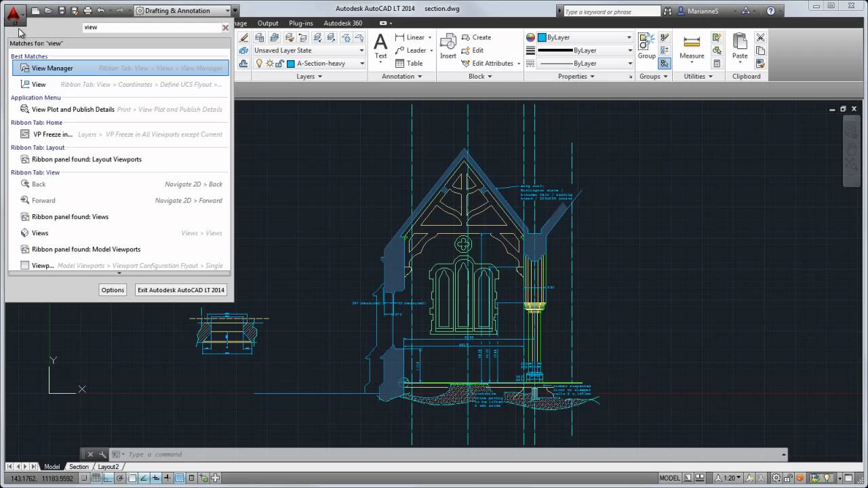Click the wrench icon on command line
Viewport: 868px width, 488px height.
coord(103,454)
